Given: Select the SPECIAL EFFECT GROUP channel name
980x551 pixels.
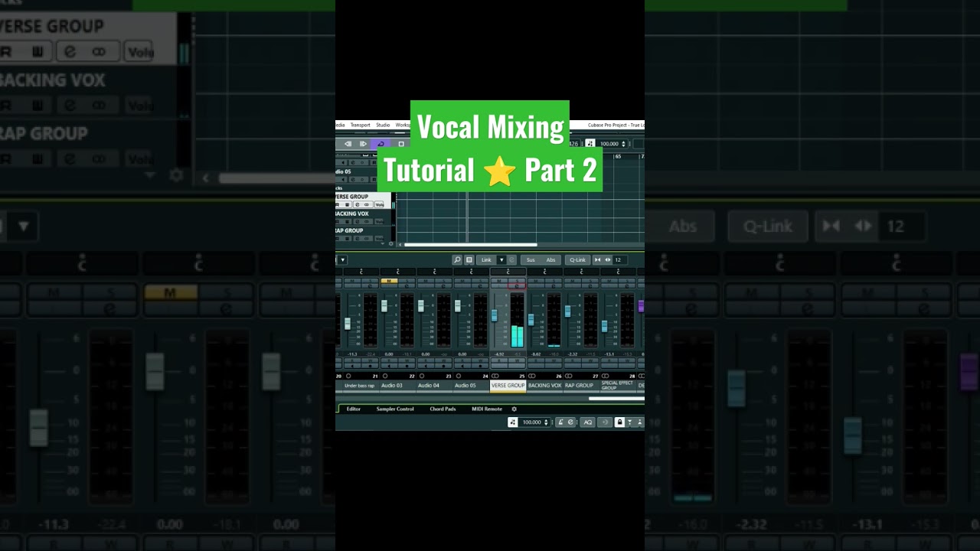Looking at the screenshot, I should point(618,386).
